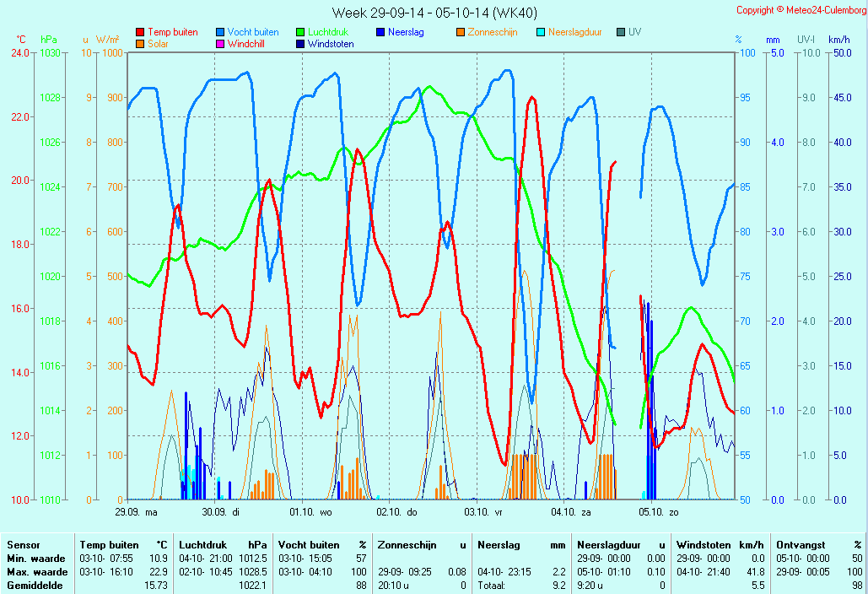Click the Gemiddelde row label

(32, 584)
